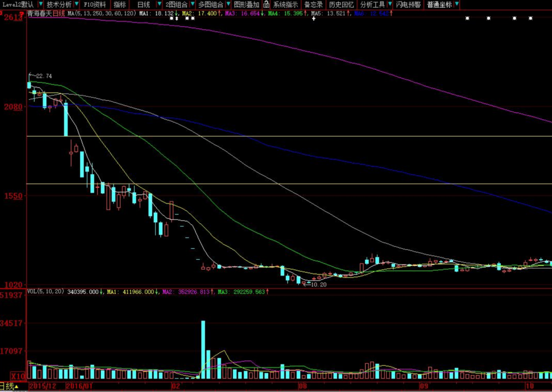Click the 图形叠加 overlay button
Viewport: 552px width, 392px height.
247,4
